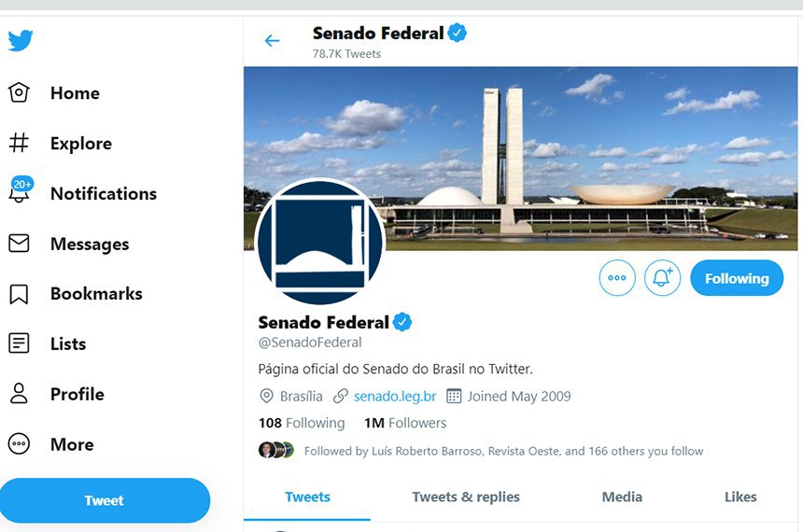Toggle Following button to unfollow
803x532 pixels.
click(x=736, y=278)
